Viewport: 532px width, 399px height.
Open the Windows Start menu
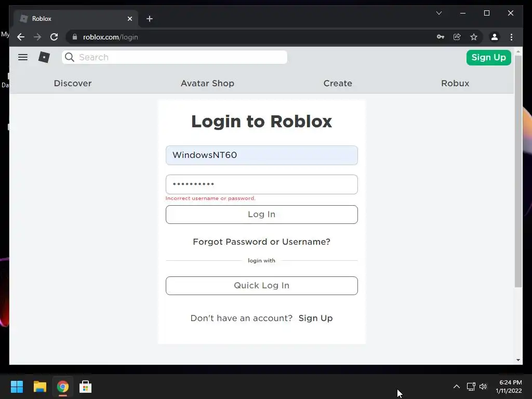click(17, 387)
